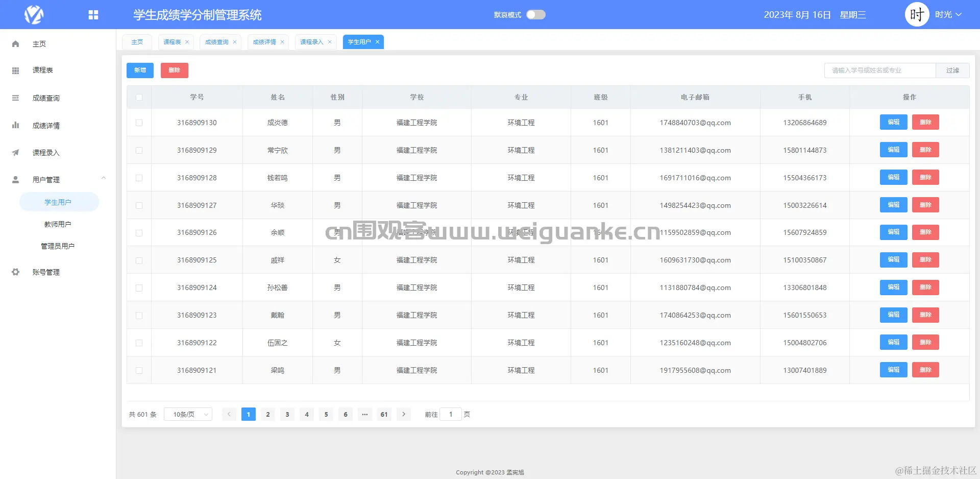Click phone cell 15100350867
Screen dimensions: 980x479
805,260
